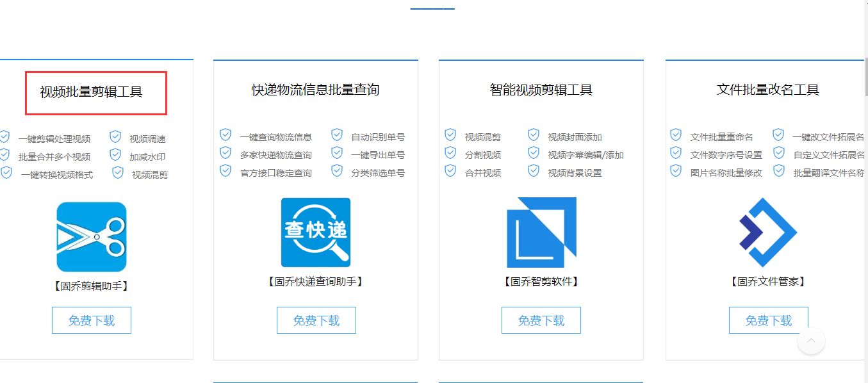
Task: Click the 图片名称批量修改 feature text
Action: tap(726, 173)
